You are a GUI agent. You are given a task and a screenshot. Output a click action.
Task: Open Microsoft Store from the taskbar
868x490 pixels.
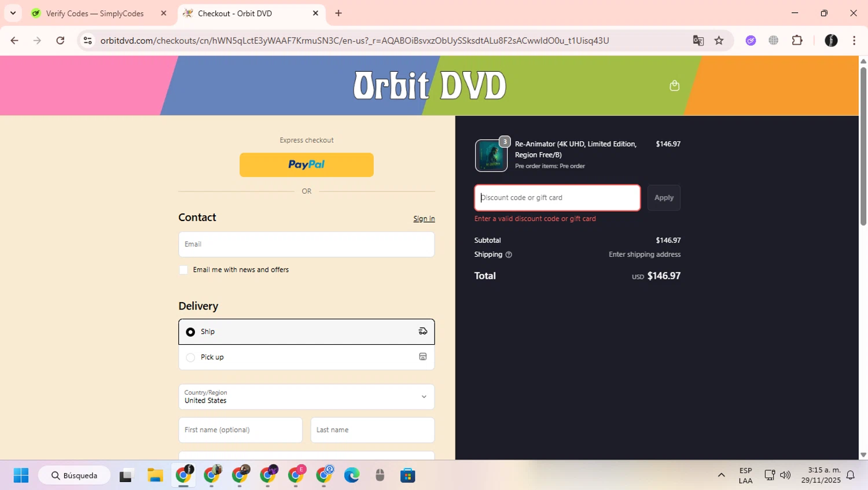(x=408, y=476)
